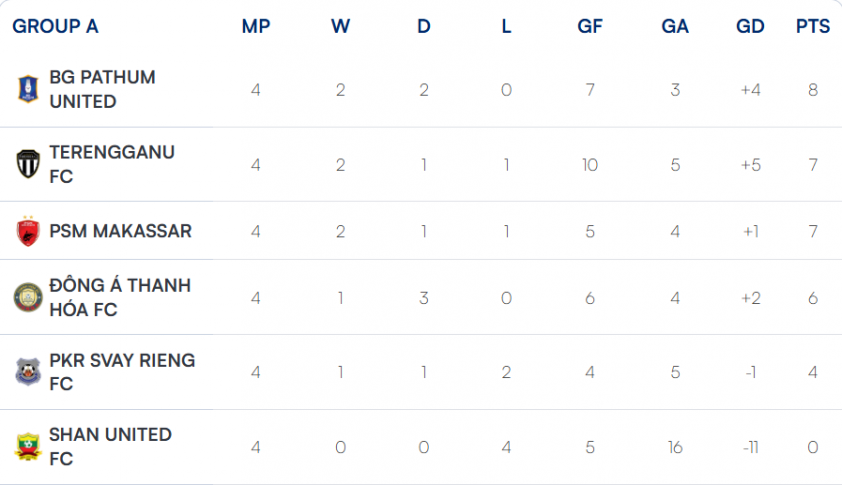
Task: Click Terengganu's goals-for value 10
Action: click(x=590, y=165)
